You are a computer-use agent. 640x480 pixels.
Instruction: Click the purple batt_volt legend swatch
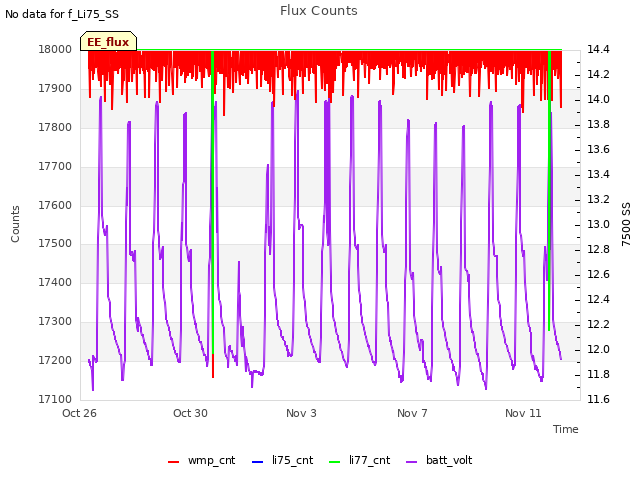point(412,462)
